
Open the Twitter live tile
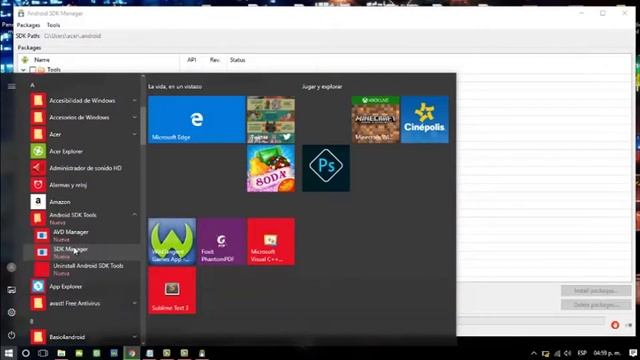pyautogui.click(x=271, y=119)
